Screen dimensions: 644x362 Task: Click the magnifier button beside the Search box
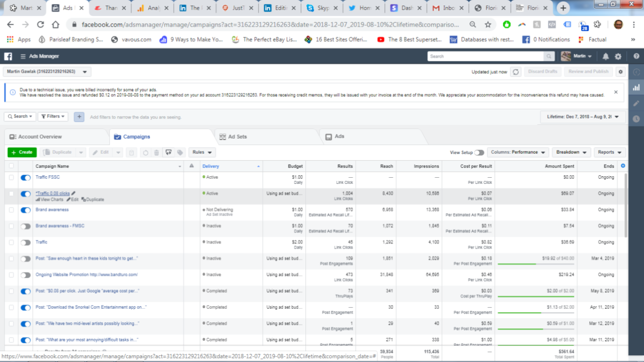pyautogui.click(x=550, y=56)
